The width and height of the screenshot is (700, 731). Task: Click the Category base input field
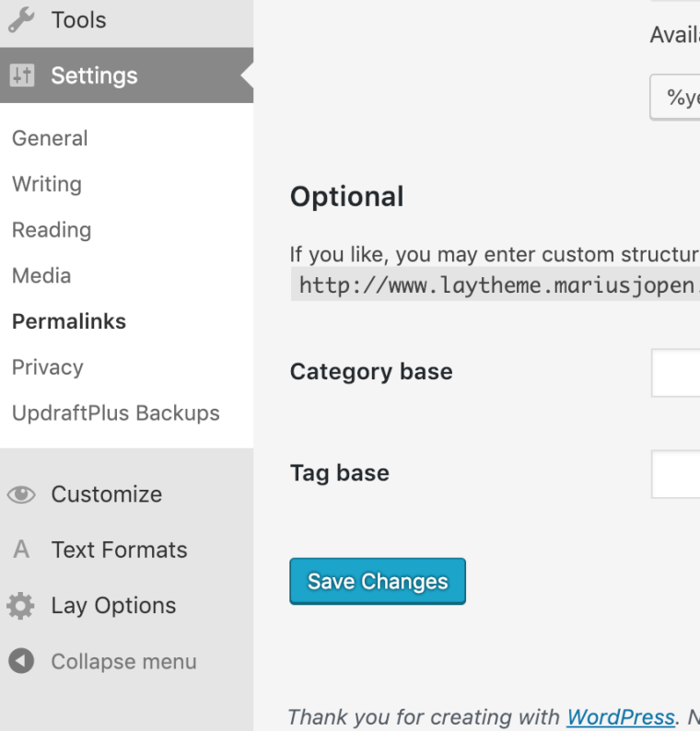point(676,373)
